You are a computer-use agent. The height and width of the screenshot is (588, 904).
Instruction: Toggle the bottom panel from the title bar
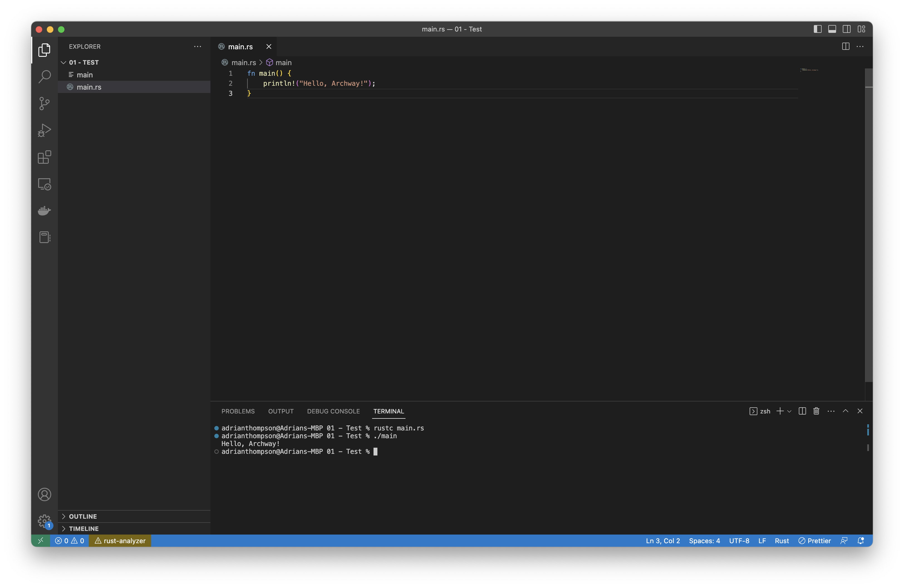tap(832, 29)
